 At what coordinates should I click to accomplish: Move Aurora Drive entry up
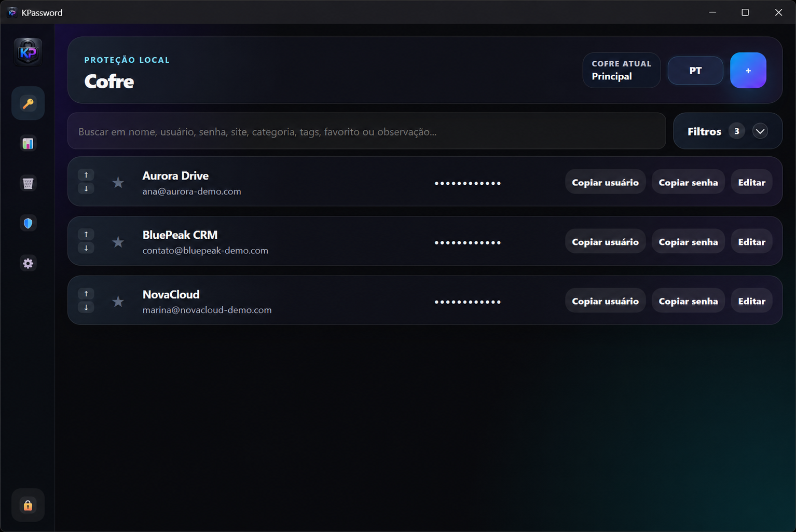coord(86,175)
